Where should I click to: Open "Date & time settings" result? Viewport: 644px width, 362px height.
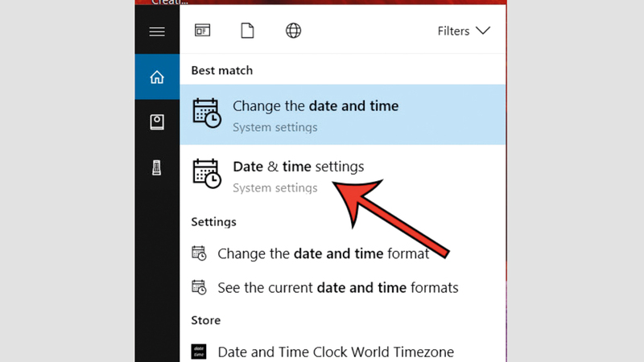click(298, 167)
